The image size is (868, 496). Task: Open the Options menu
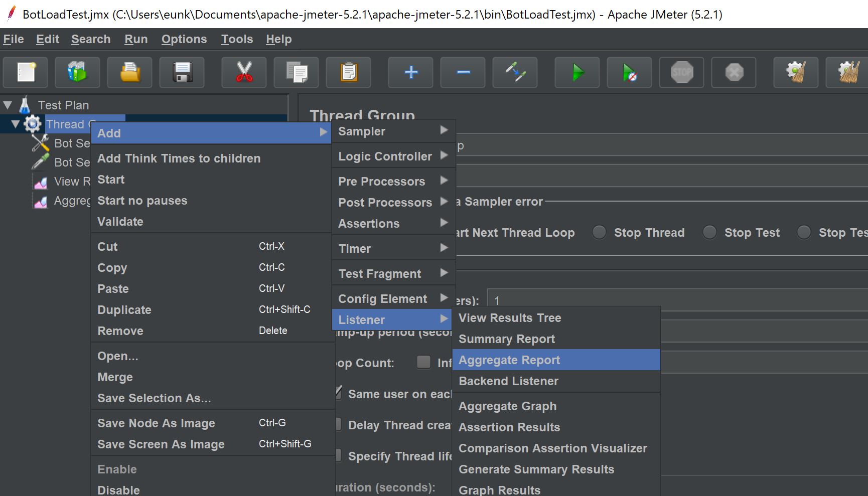point(184,39)
